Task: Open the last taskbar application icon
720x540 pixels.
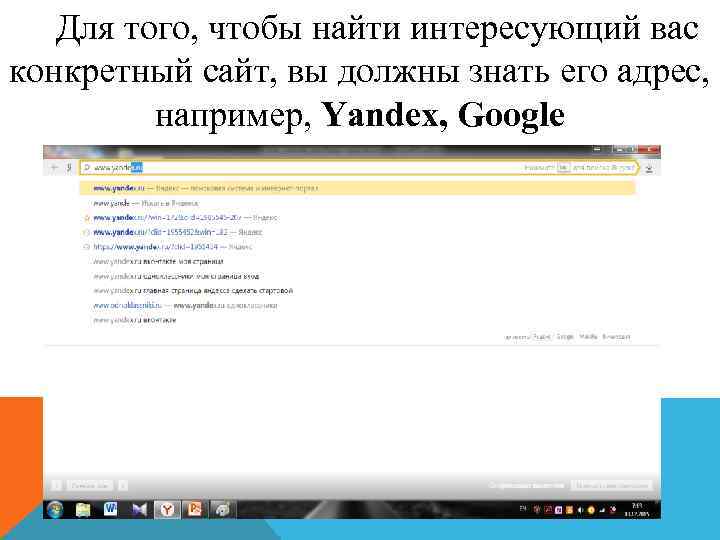Action: 223,510
